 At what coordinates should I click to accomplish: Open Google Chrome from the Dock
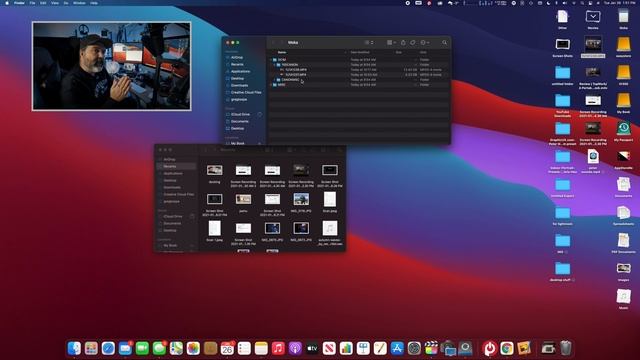(x=507, y=348)
